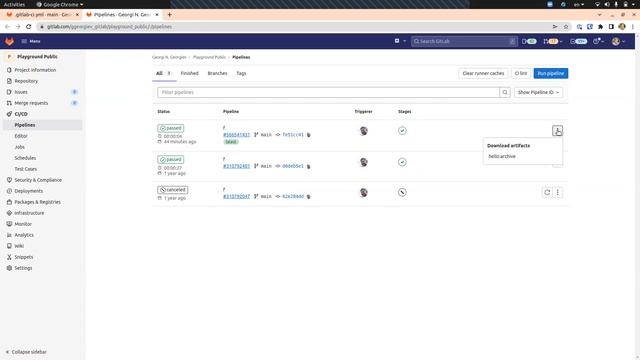Open Project information in sidebar

coord(35,70)
